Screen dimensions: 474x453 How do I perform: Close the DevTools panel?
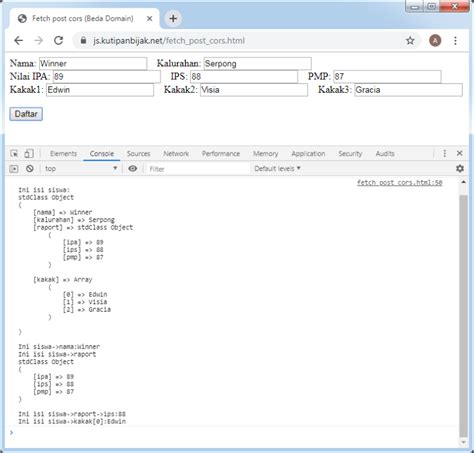pyautogui.click(x=459, y=153)
